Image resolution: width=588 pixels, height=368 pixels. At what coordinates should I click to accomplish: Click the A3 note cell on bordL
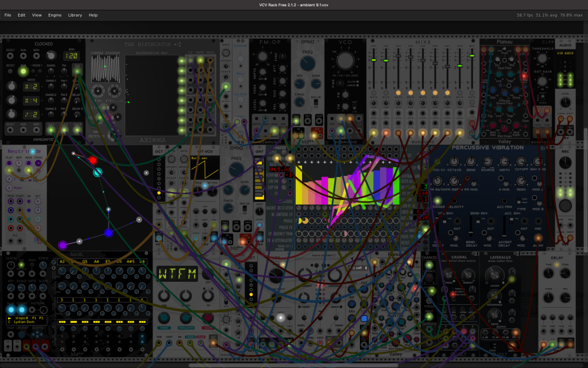(x=62, y=262)
